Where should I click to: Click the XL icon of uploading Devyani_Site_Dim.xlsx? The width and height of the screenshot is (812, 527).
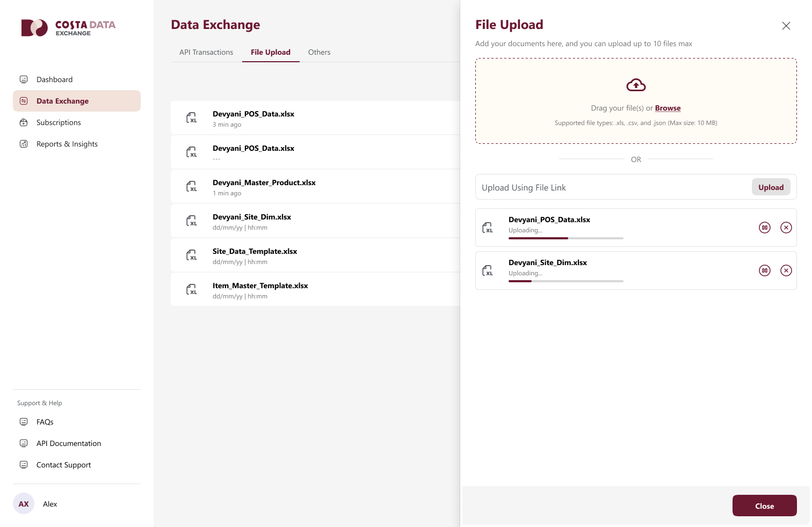click(x=488, y=270)
